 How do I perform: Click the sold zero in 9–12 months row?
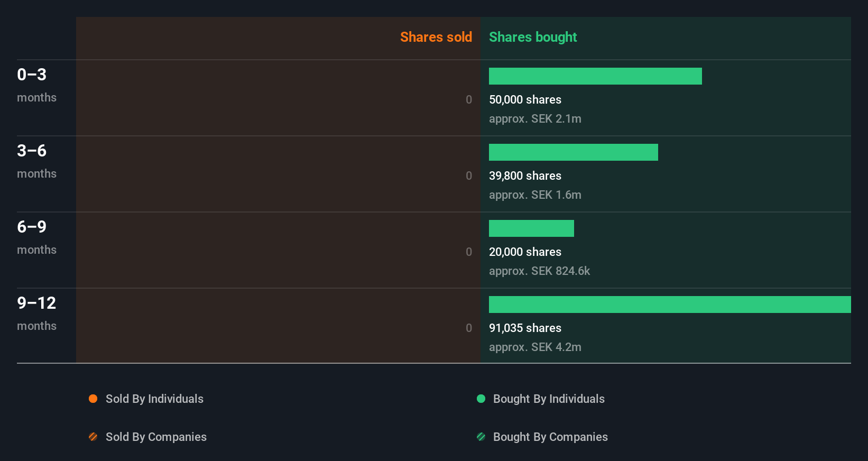coord(469,328)
